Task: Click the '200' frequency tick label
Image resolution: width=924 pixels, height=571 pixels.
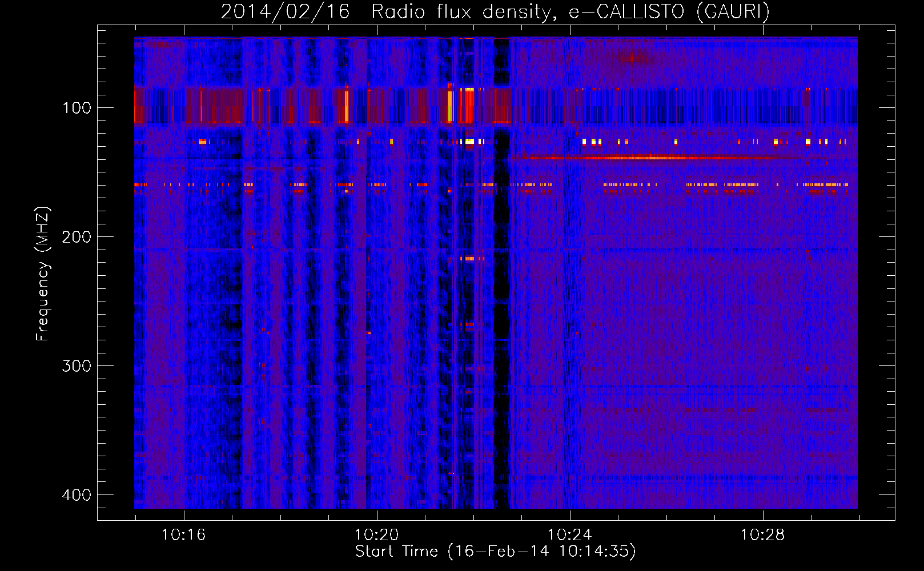Action: (x=77, y=237)
